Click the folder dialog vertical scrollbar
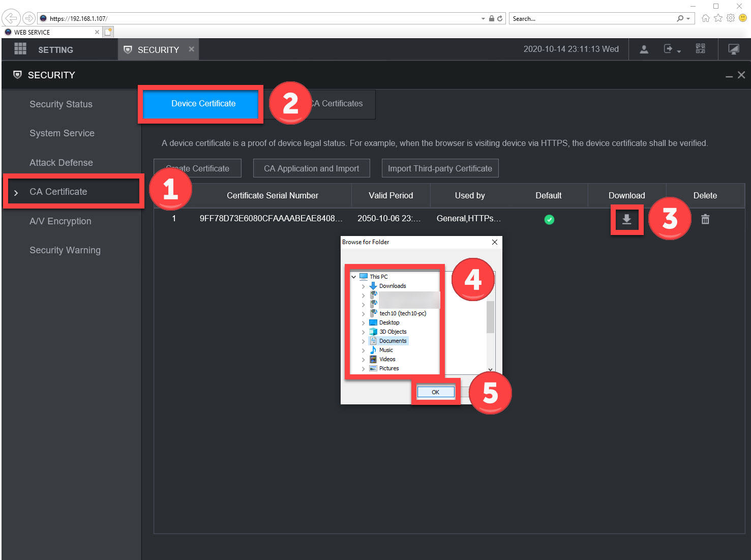 490,317
